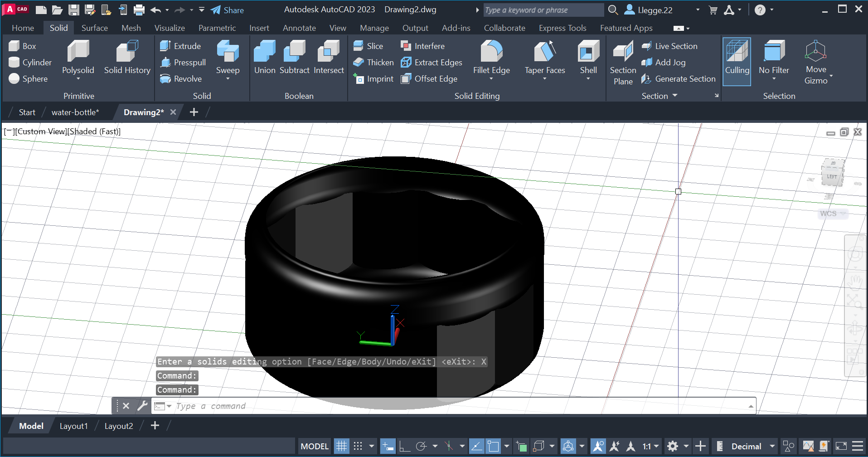Click the keyword search box in title bar

[543, 10]
